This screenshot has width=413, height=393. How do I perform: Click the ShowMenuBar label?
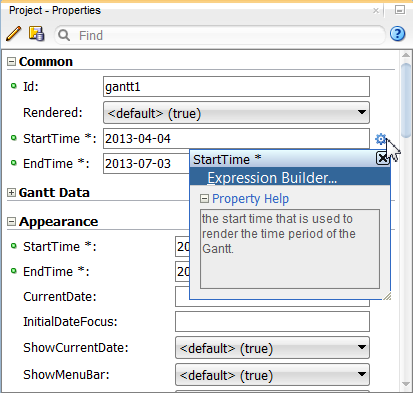(66, 375)
